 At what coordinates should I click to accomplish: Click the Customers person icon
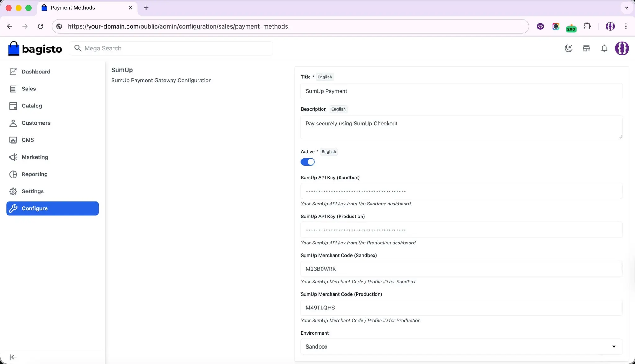(x=13, y=123)
